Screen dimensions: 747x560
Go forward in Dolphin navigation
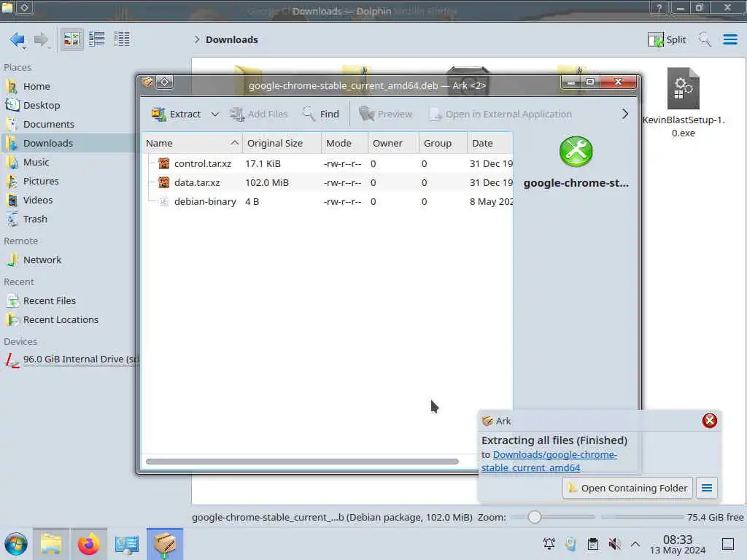click(42, 39)
